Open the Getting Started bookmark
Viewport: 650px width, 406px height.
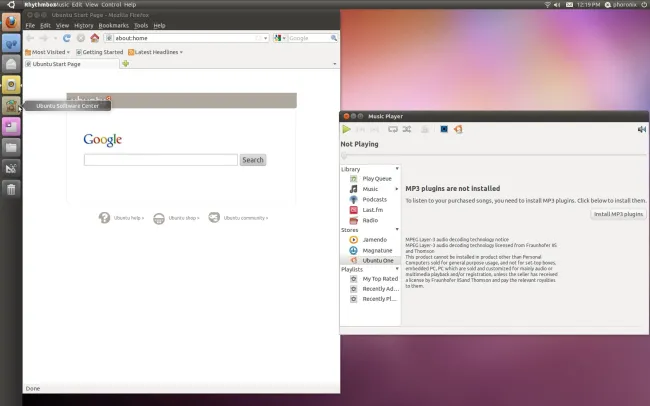[x=99, y=52]
